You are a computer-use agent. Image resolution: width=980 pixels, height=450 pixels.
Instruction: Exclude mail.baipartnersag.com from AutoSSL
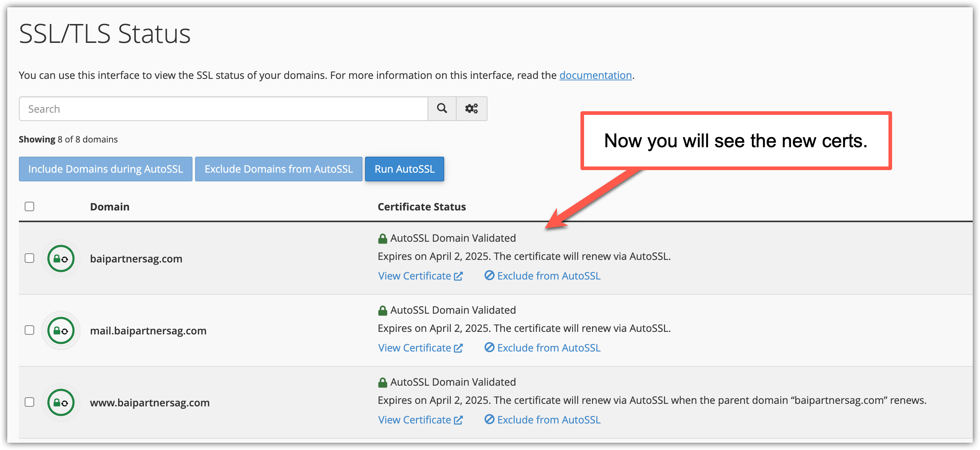(x=542, y=347)
